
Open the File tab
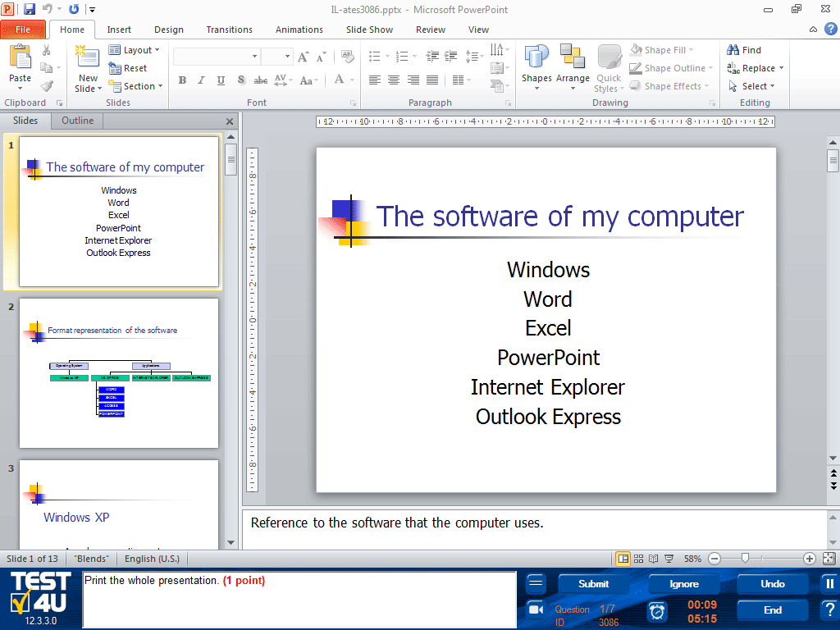pyautogui.click(x=23, y=30)
